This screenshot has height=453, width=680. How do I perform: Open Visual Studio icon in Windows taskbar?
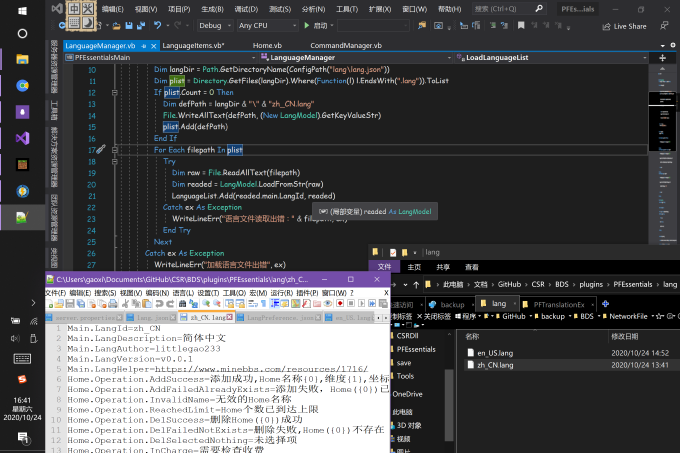(22, 138)
